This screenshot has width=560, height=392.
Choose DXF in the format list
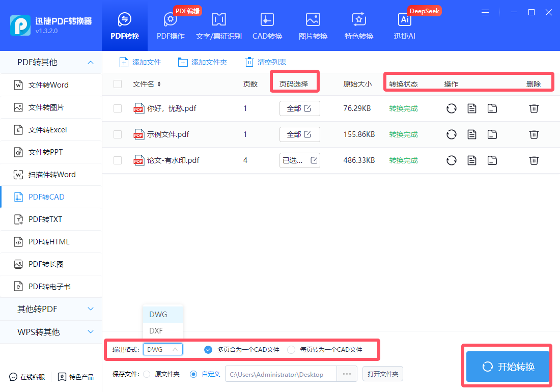[x=163, y=330]
